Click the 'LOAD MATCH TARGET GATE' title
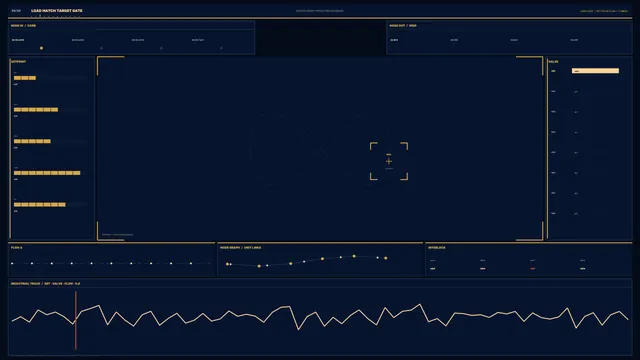Viewport: 640px width, 360px height. tap(57, 11)
